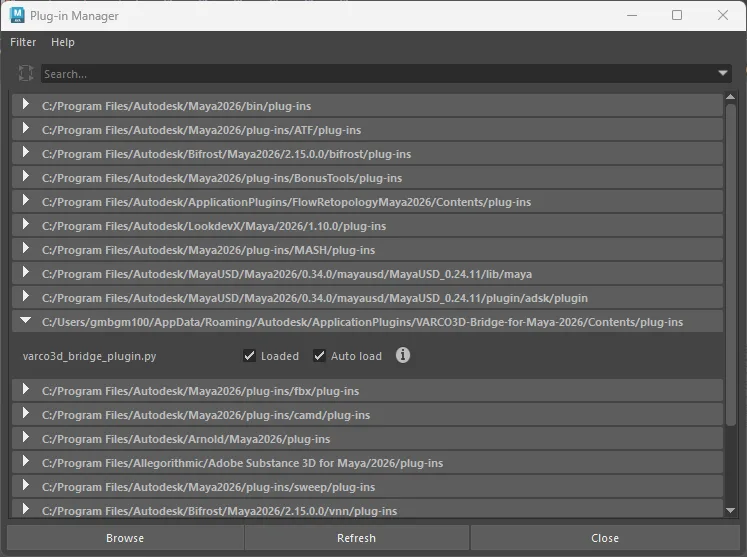Click the scrollbar down arrow
This screenshot has height=557, width=747.
click(x=730, y=510)
